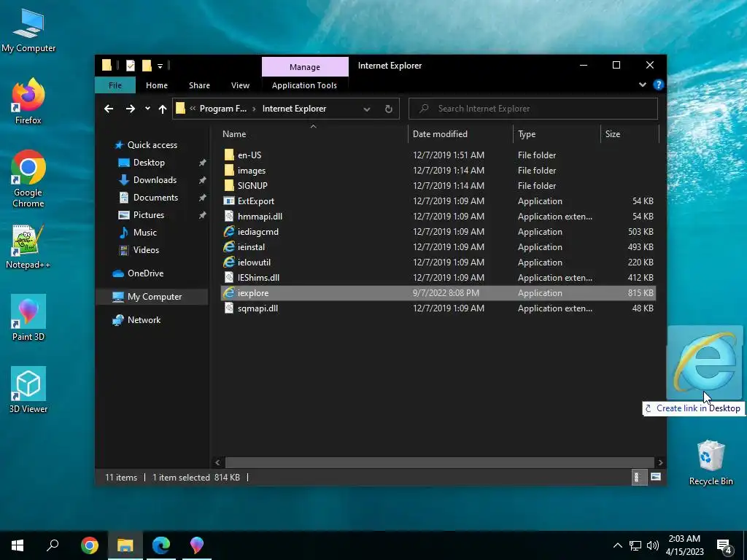Select the Recycle Bin on desktop
747x560 pixels.
711,462
